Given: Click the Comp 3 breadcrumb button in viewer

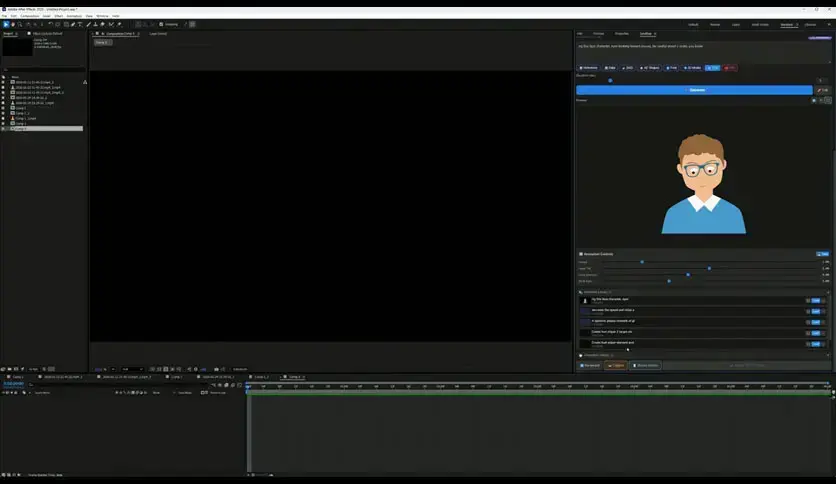Looking at the screenshot, I should click(103, 42).
